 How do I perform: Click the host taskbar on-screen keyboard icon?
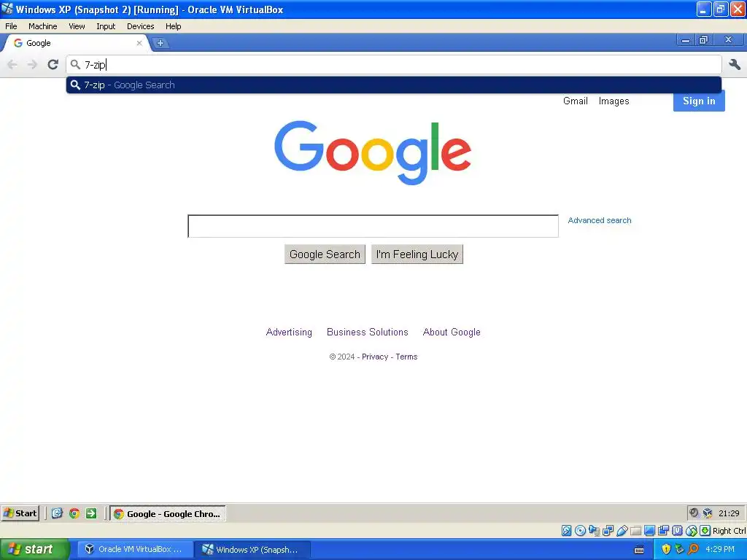(x=639, y=550)
